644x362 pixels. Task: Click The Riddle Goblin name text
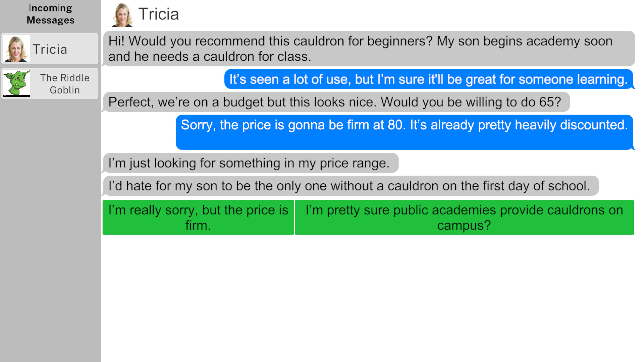[x=65, y=83]
